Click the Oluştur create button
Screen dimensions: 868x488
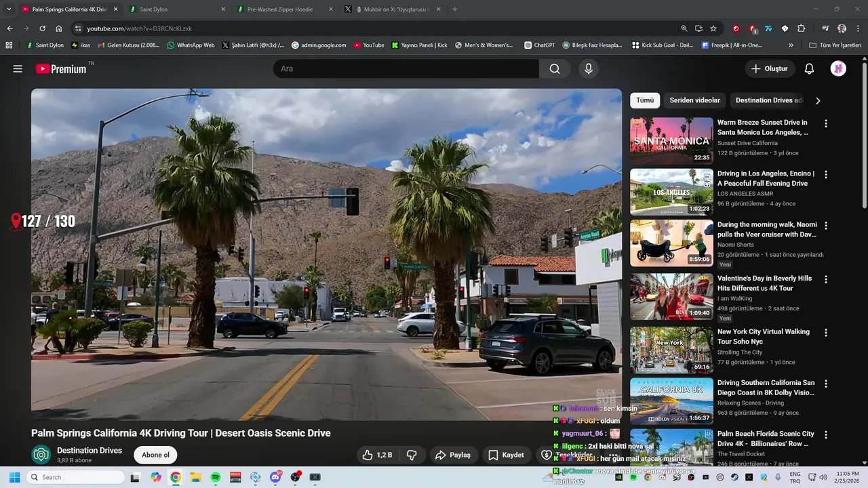(x=770, y=68)
